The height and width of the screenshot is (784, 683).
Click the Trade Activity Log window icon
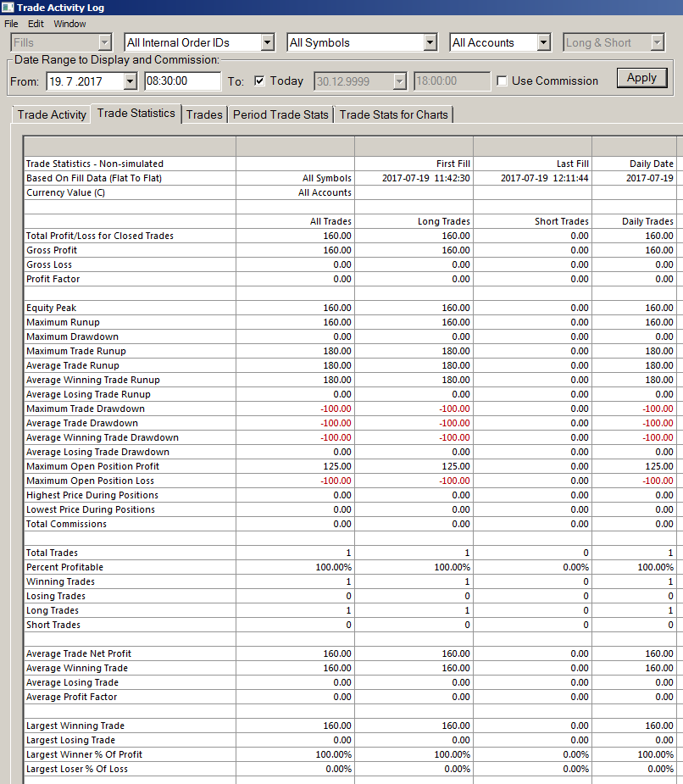pos(8,8)
